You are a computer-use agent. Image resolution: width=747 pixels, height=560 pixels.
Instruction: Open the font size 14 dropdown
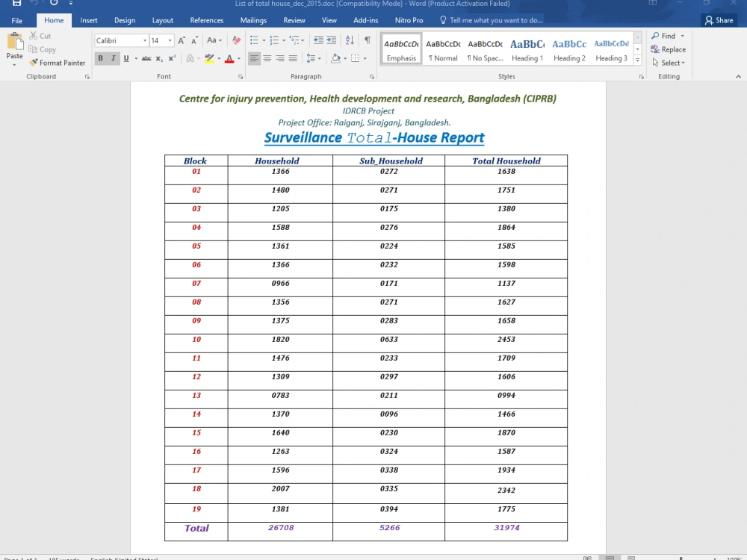(x=170, y=41)
